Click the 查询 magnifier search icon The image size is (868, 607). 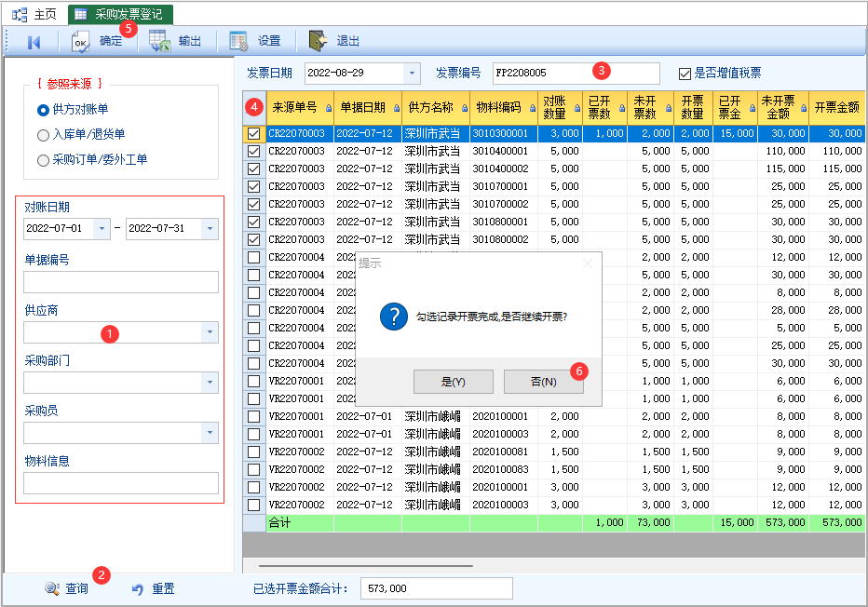tap(52, 588)
